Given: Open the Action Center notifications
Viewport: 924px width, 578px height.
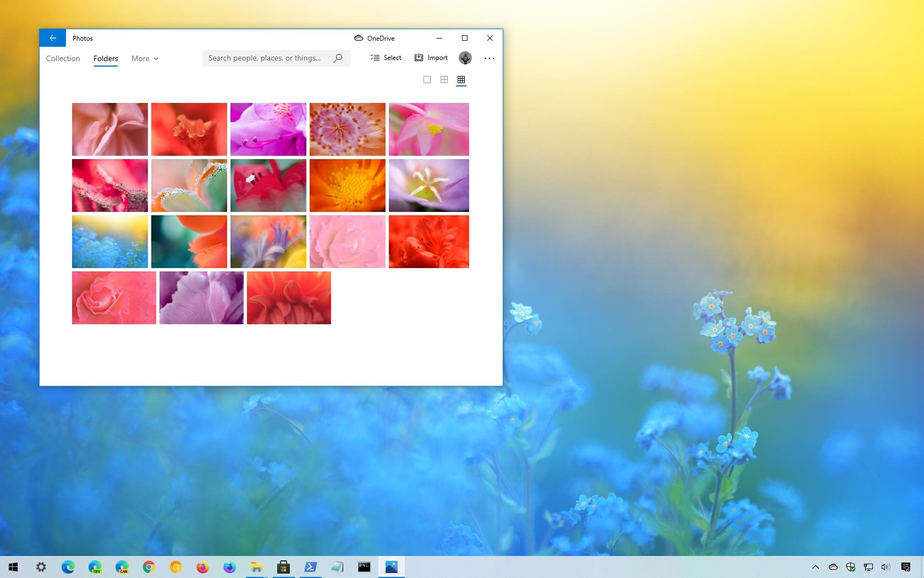Looking at the screenshot, I should pos(906,567).
